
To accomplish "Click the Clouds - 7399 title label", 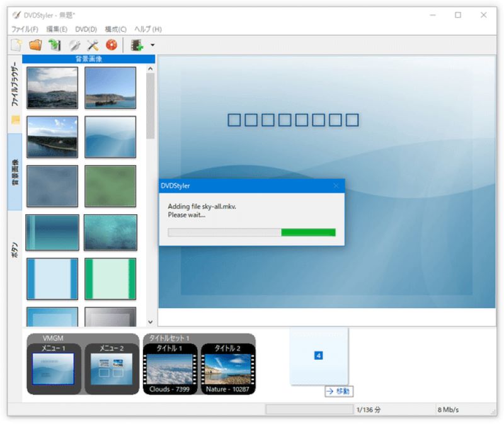I will (171, 389).
